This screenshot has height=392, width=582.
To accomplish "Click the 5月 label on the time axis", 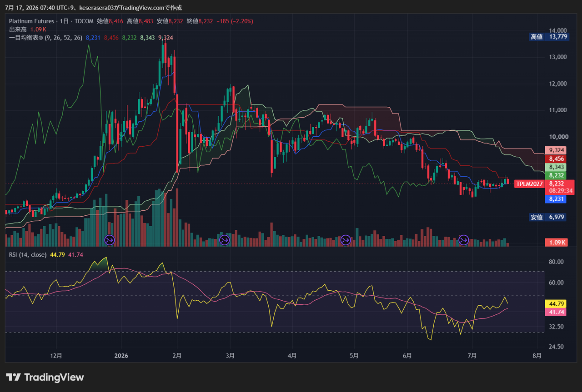I will coord(355,356).
